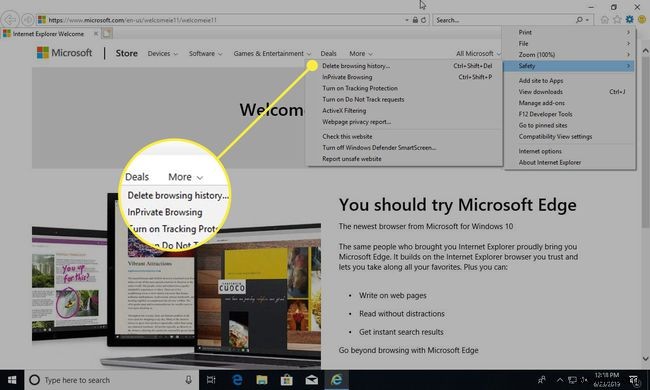
Task: Close the Internet Explorer Welcome tab
Action: [96, 34]
